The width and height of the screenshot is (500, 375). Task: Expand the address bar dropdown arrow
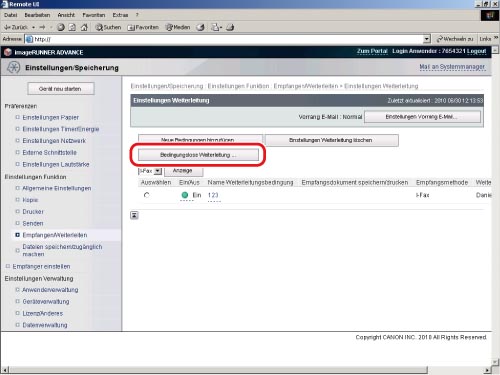(427, 39)
